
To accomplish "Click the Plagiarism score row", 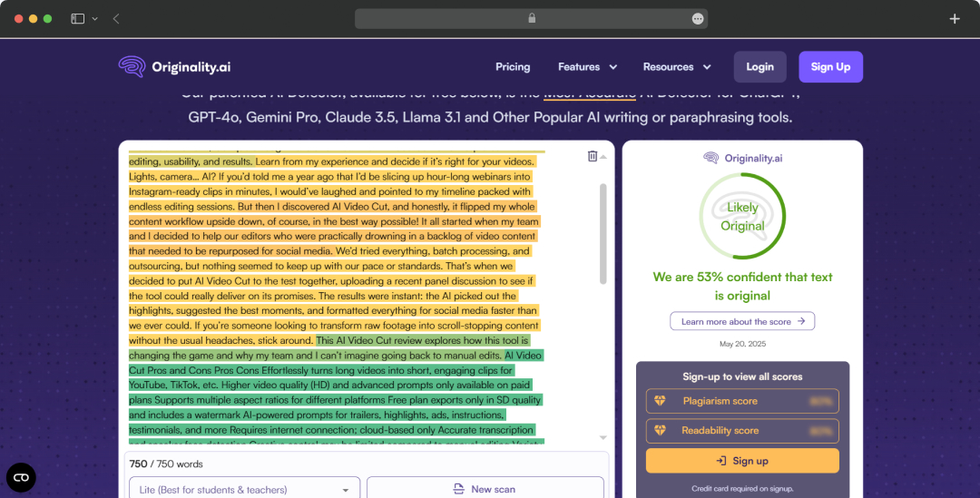I will [x=742, y=401].
